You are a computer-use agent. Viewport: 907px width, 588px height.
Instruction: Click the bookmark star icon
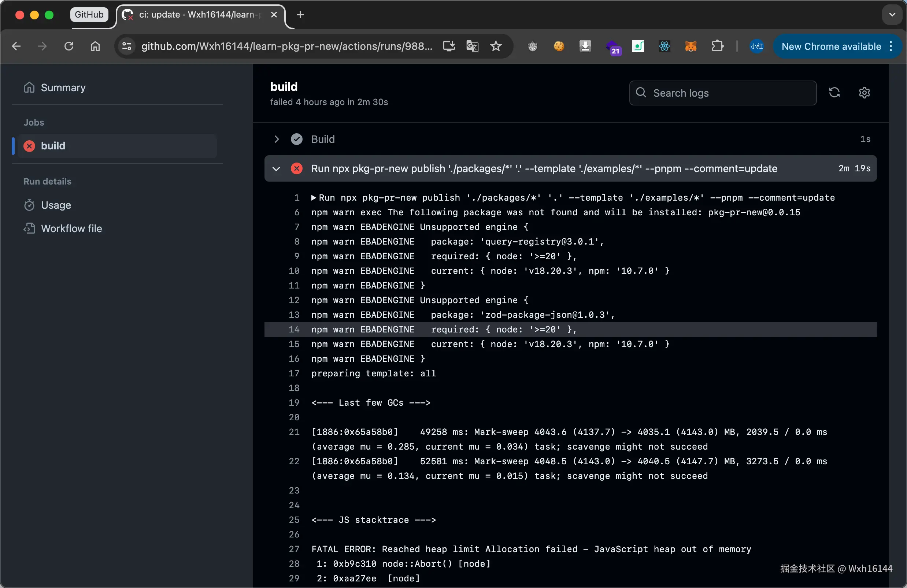[x=495, y=46]
